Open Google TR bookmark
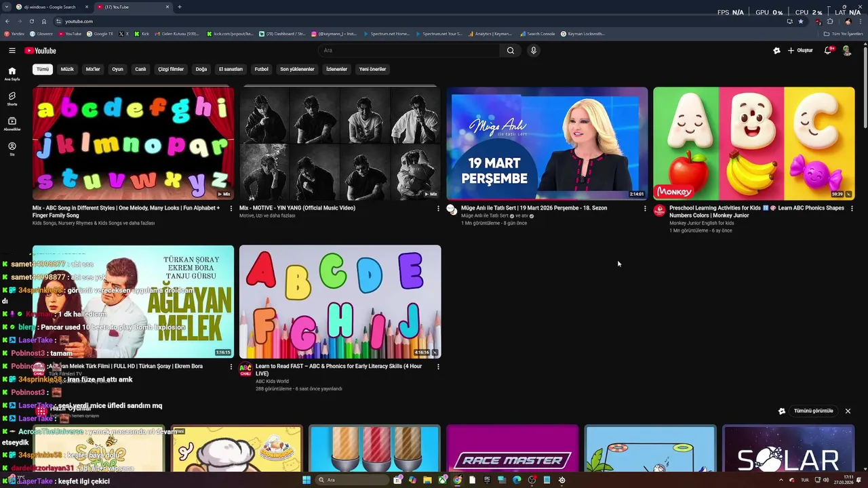 (100, 33)
